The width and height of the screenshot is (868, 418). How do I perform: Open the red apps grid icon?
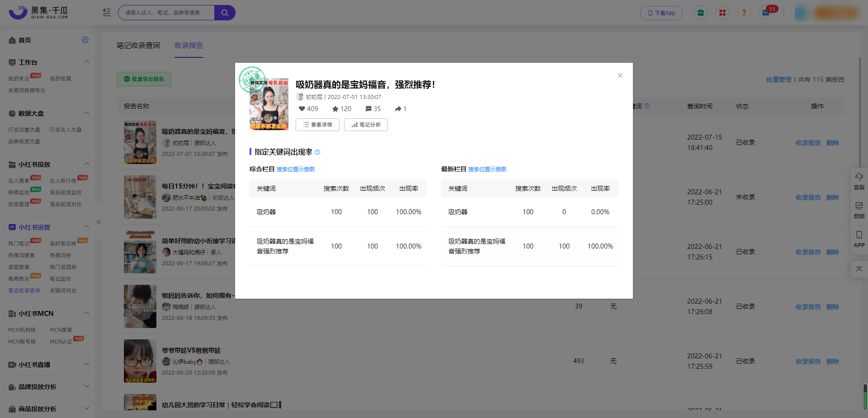[722, 13]
